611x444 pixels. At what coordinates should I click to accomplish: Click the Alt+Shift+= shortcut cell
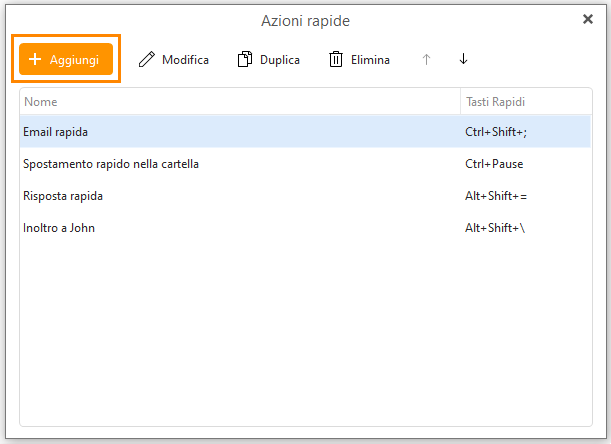(496, 196)
